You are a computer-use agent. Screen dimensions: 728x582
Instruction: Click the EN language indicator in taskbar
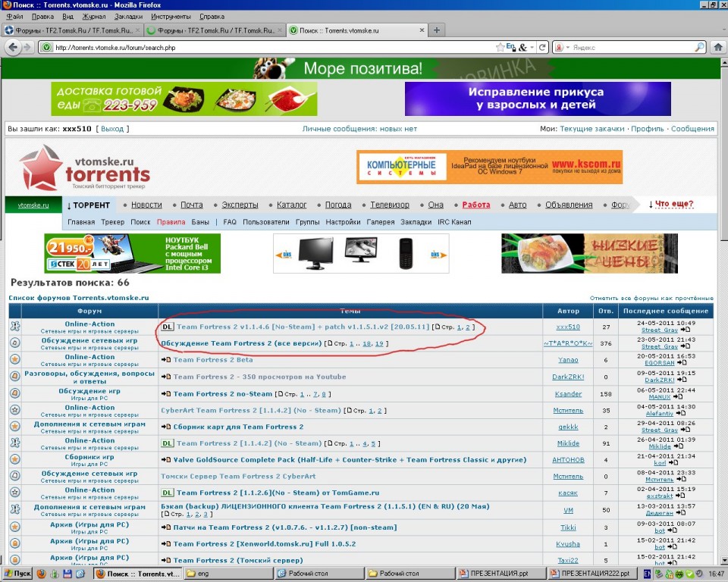(647, 574)
